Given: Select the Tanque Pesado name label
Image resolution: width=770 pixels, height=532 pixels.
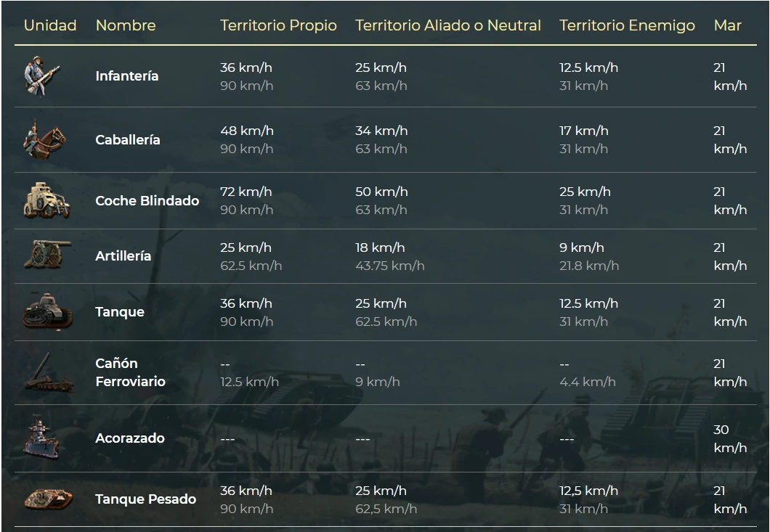Looking at the screenshot, I should tap(145, 499).
